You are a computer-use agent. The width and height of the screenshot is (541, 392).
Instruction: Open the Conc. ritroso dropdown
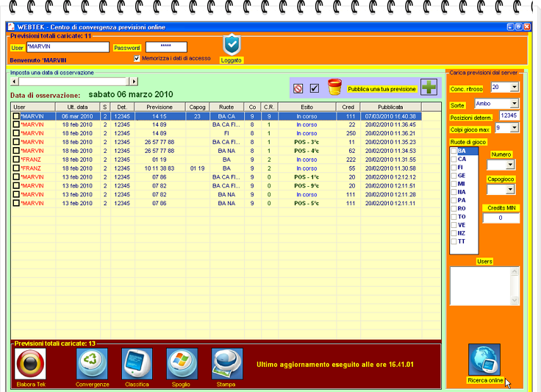click(514, 87)
